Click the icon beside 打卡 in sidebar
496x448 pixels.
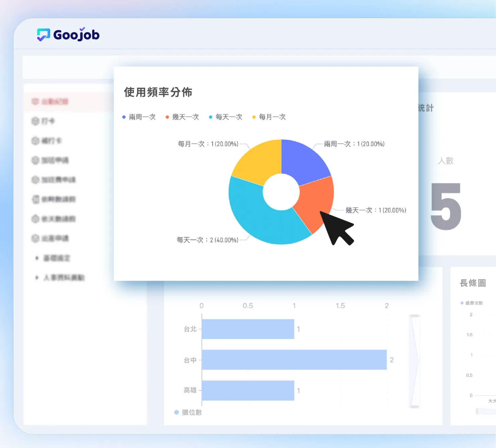pyautogui.click(x=35, y=121)
